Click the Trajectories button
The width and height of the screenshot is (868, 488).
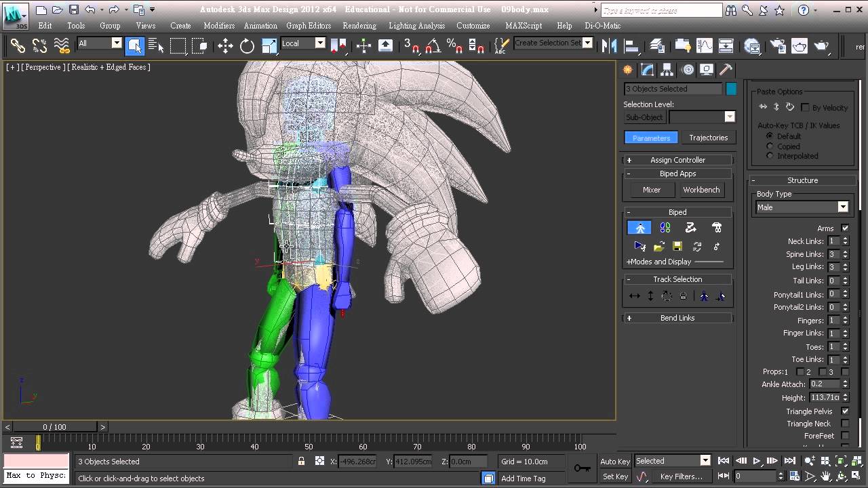pyautogui.click(x=708, y=138)
